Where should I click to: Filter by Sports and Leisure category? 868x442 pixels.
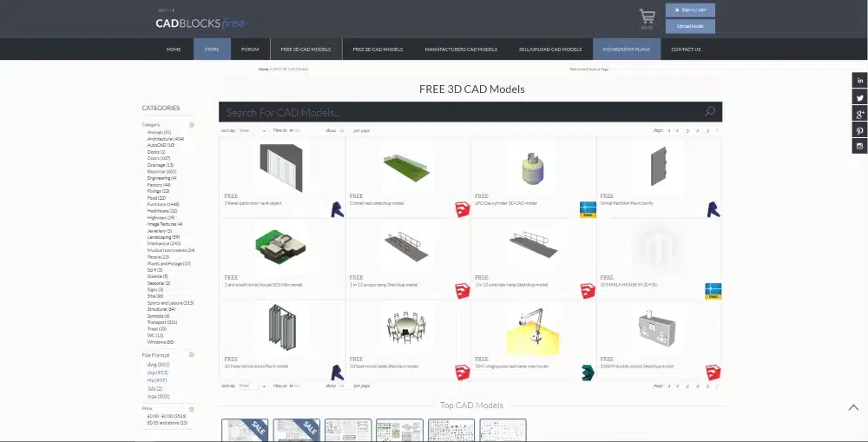(170, 303)
